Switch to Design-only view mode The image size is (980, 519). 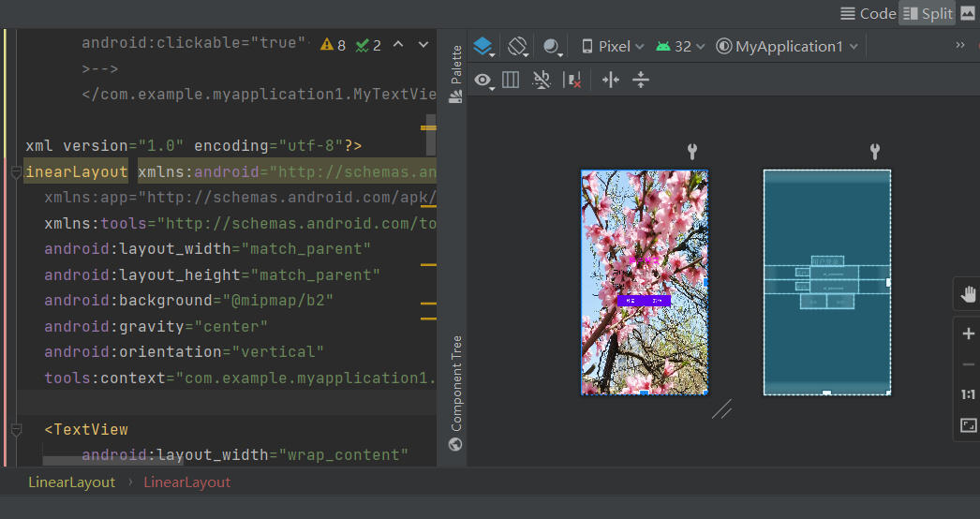[968, 13]
